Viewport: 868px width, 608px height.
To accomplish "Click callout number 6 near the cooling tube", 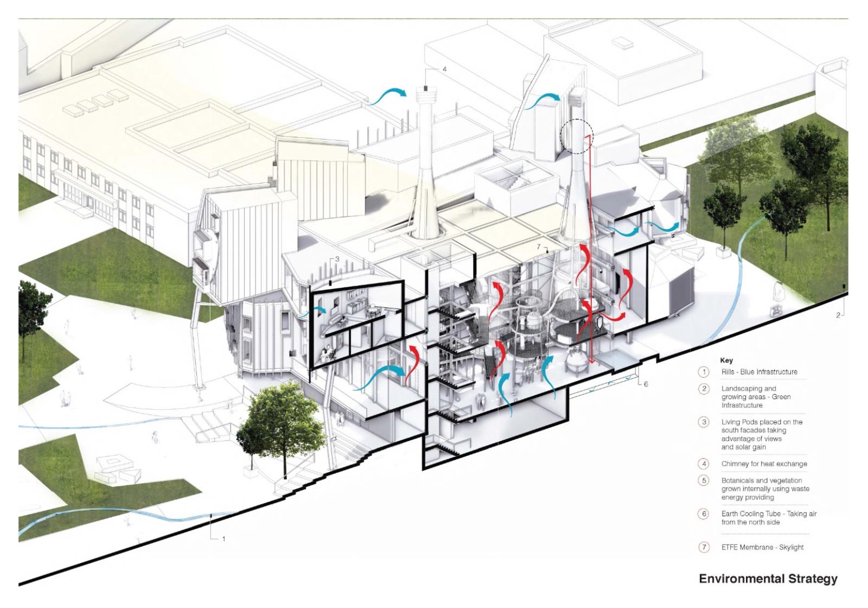I will click(646, 384).
